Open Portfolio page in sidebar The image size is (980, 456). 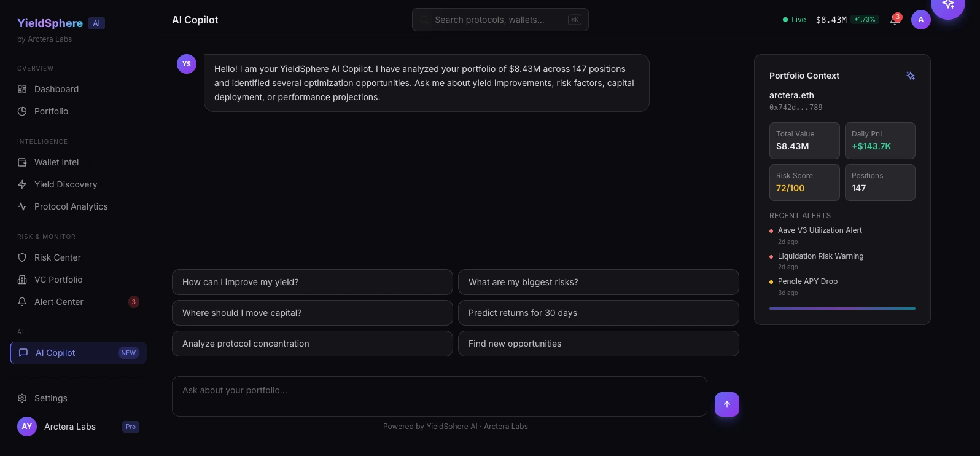pos(78,111)
